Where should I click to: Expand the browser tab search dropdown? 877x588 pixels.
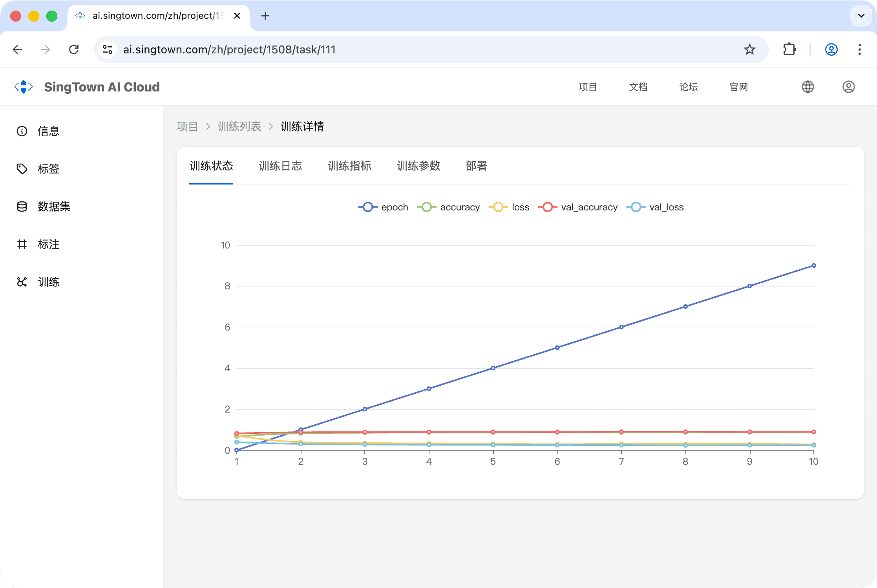[861, 16]
